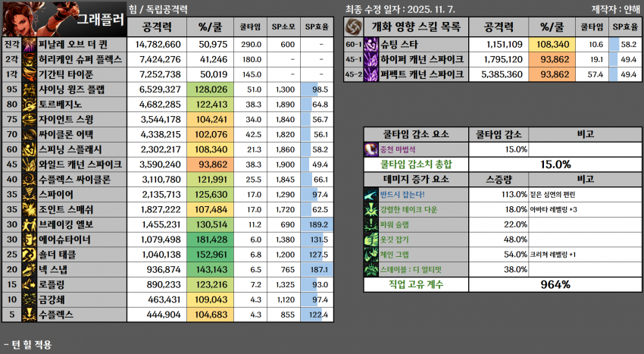Screen dimensions: 644x354
Task: Select the 반드시 잡는다! passive icon
Action: (371, 194)
